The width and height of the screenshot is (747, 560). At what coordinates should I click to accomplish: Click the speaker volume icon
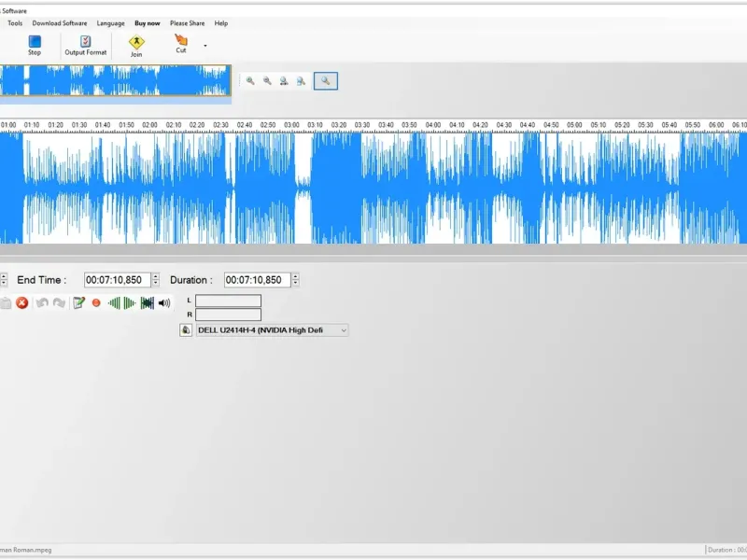(x=164, y=303)
